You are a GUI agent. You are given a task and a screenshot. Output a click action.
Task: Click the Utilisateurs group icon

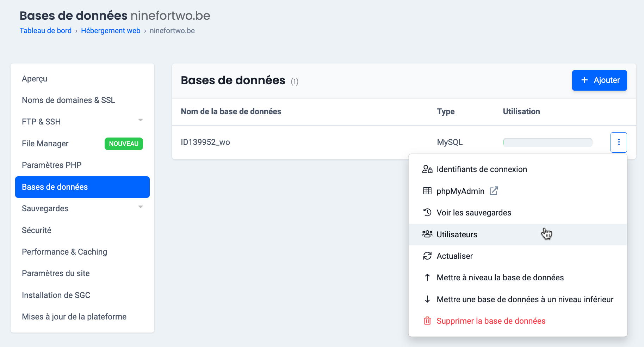click(x=427, y=234)
